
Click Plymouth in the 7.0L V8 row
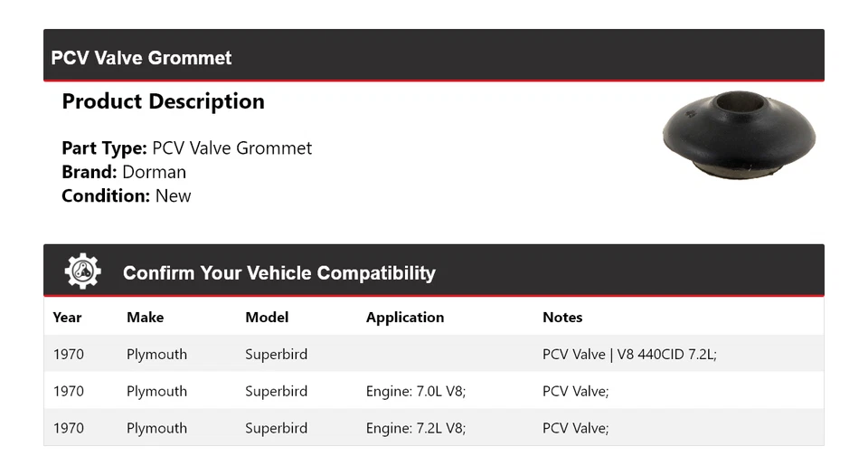pyautogui.click(x=156, y=392)
